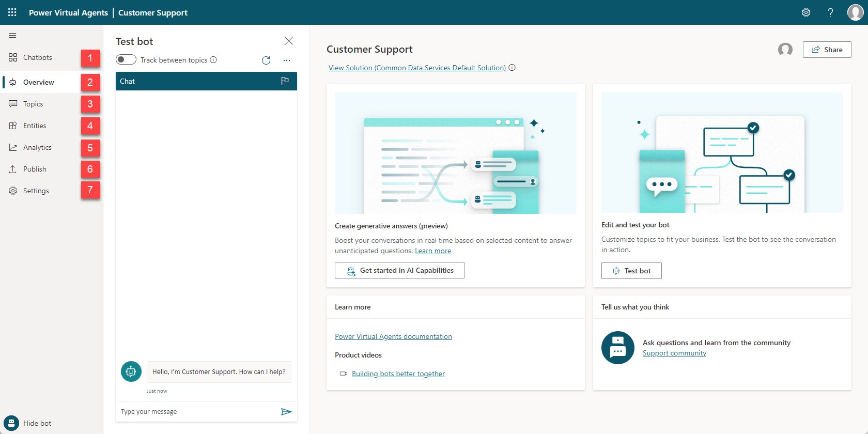Click the Publish upload arrow icon
Image resolution: width=868 pixels, height=434 pixels.
pyautogui.click(x=13, y=169)
